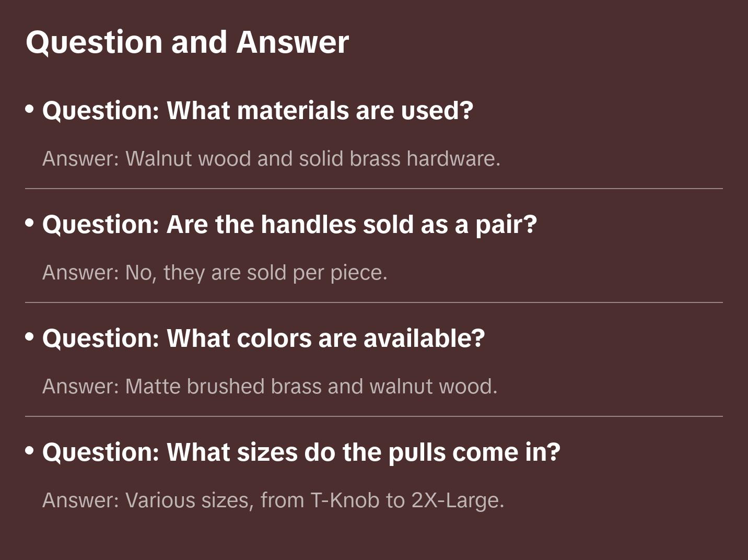The width and height of the screenshot is (748, 560).
Task: Click the bullet beside the colors question
Action: pos(30,337)
